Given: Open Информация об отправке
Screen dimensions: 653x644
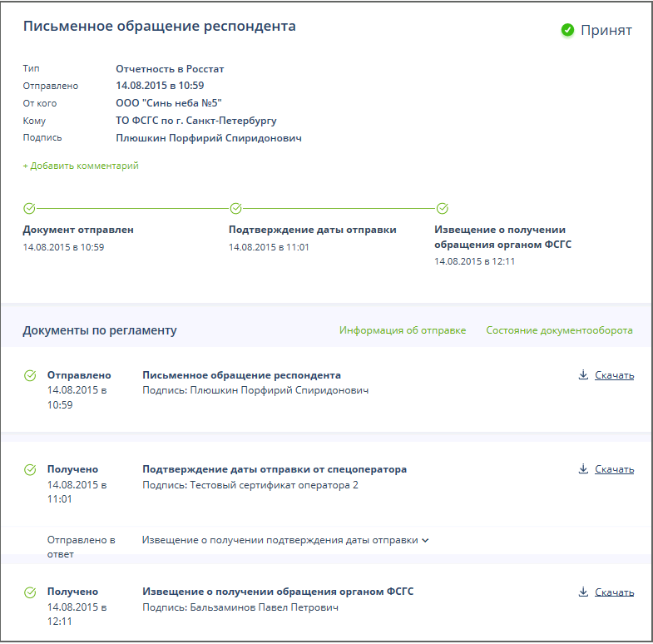Looking at the screenshot, I should pos(403,330).
